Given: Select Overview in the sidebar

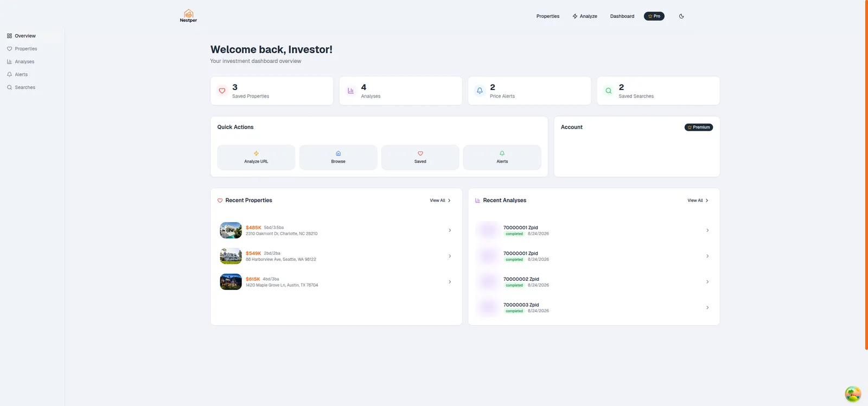Looking at the screenshot, I should [33, 36].
